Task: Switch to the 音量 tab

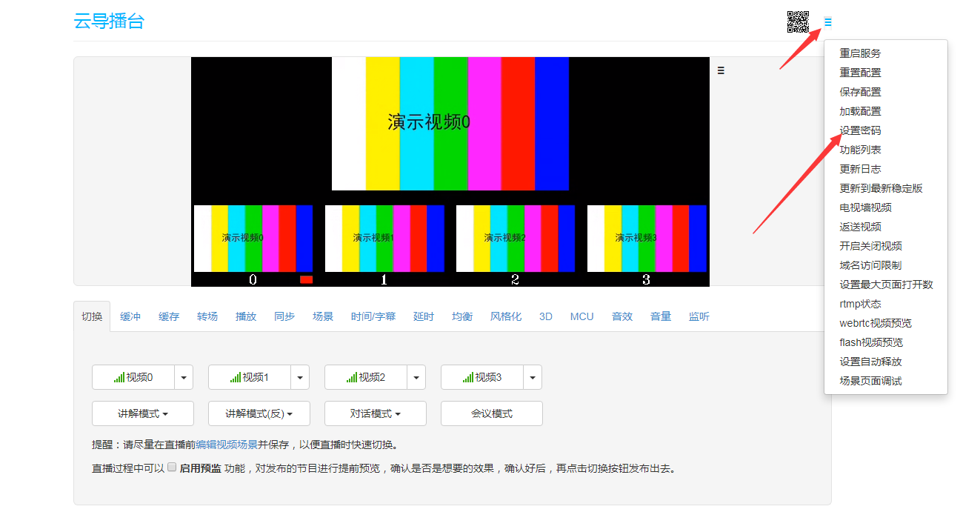Action: (x=661, y=316)
